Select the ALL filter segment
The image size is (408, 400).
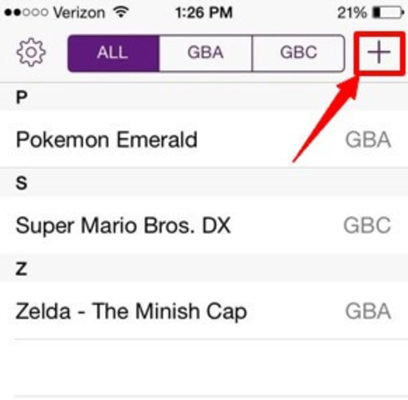[113, 53]
